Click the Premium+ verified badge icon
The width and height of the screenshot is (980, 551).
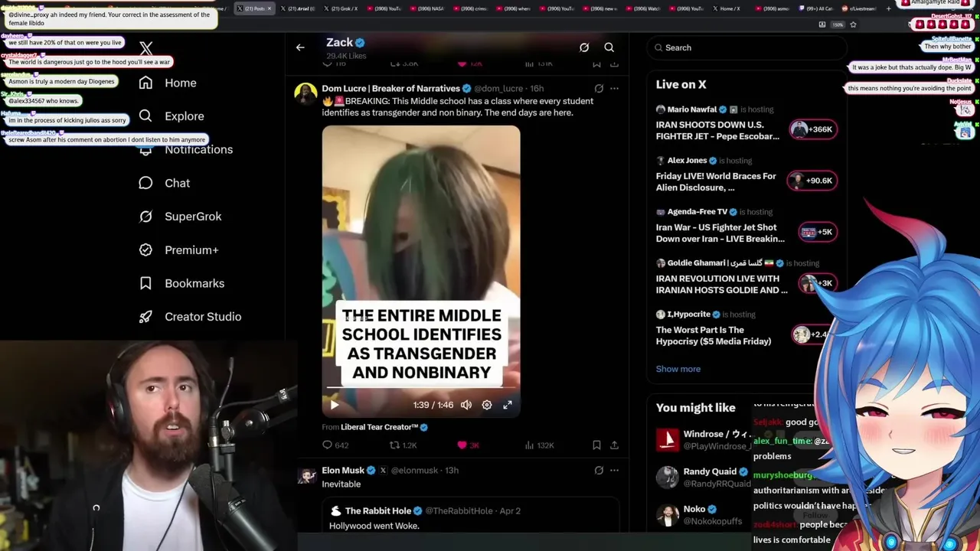[x=145, y=250]
